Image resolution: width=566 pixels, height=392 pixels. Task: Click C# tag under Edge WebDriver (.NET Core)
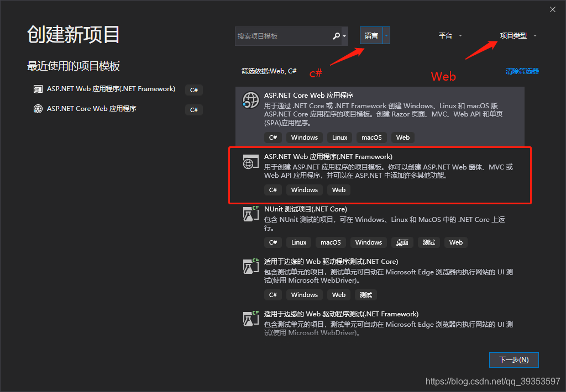pyautogui.click(x=273, y=295)
